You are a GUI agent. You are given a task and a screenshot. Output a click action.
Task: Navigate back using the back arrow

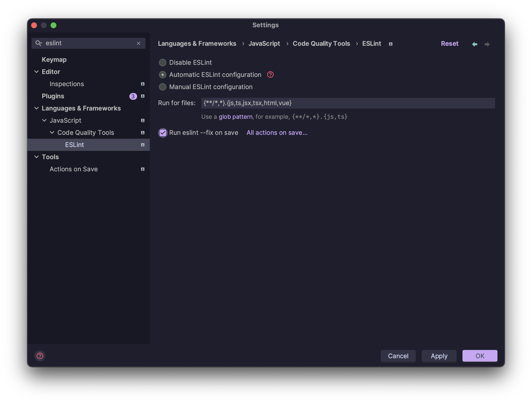474,44
